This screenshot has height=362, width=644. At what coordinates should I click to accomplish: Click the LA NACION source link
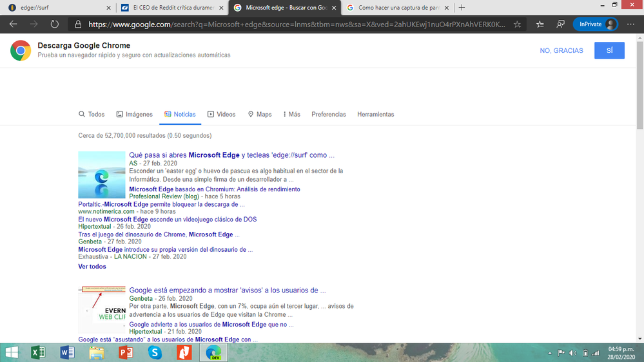click(x=130, y=256)
